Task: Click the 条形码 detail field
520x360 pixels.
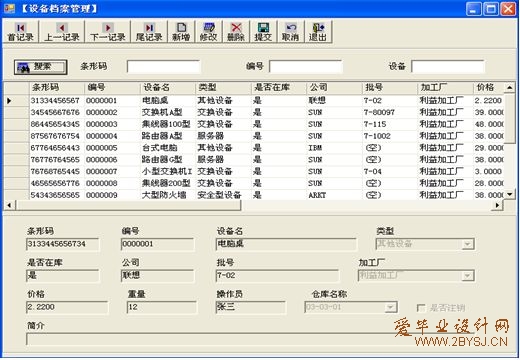Action: [62, 244]
